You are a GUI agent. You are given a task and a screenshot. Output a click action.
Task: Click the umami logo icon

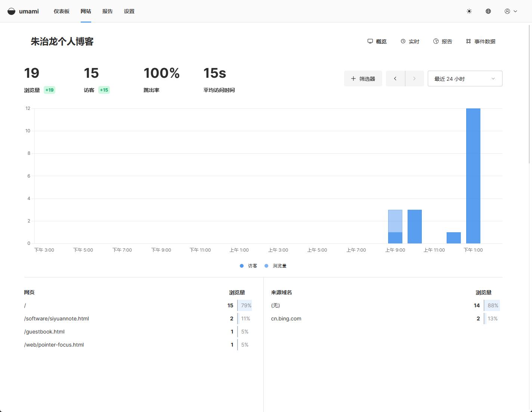point(12,11)
